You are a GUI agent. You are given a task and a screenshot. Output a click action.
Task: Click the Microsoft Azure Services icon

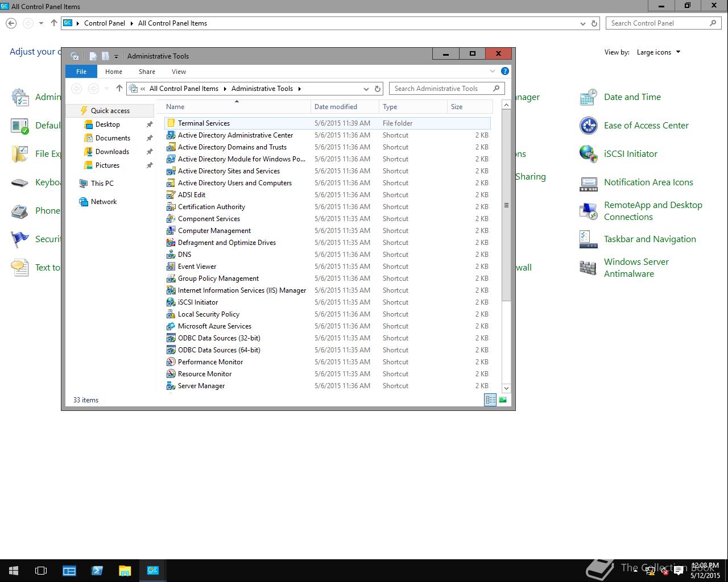coord(171,326)
